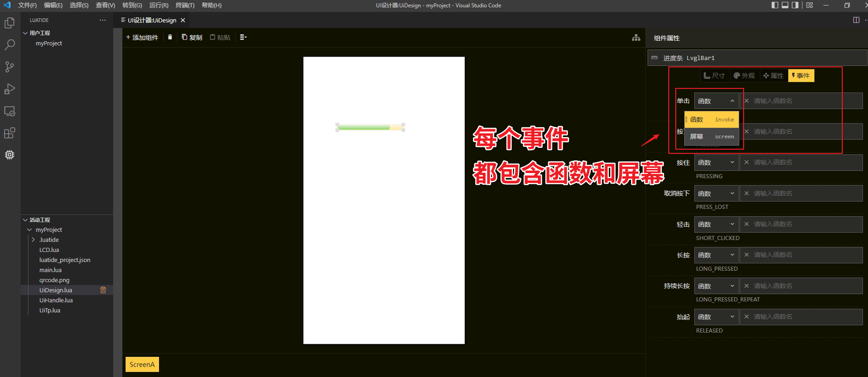Select the ScreenA screen button
The width and height of the screenshot is (868, 377).
point(142,364)
